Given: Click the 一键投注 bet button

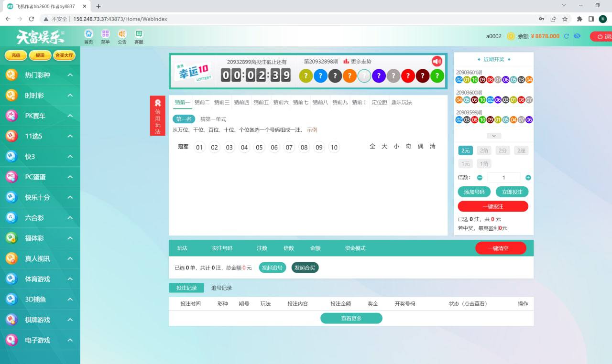Looking at the screenshot, I should [494, 206].
